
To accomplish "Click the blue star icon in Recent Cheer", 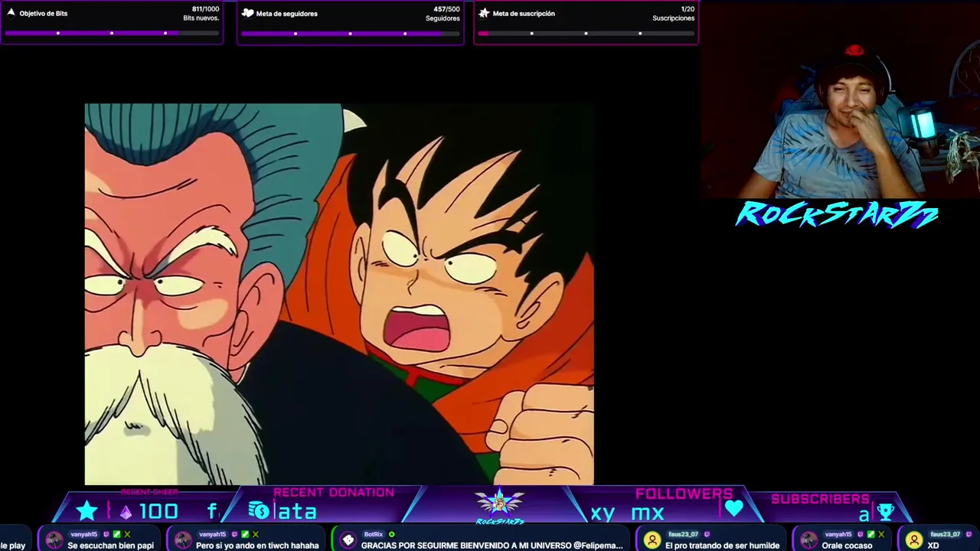I will 87,511.
